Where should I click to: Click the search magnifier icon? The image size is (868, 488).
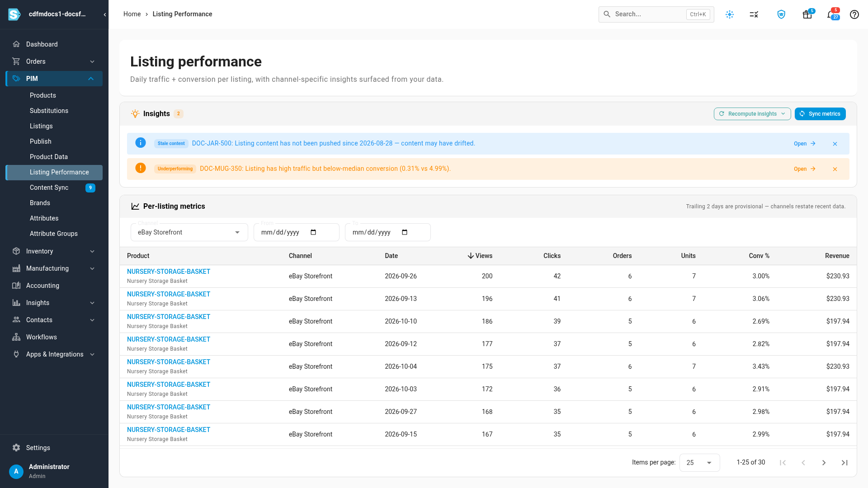pos(607,14)
